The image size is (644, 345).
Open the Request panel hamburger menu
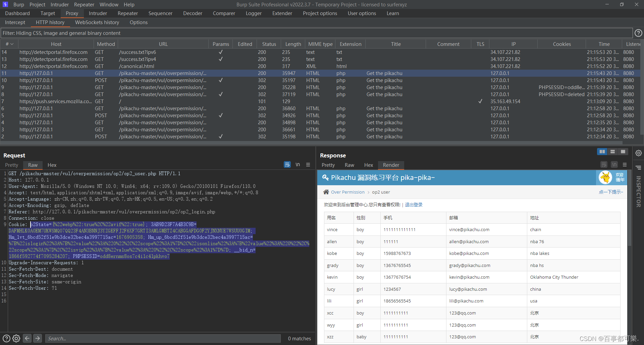click(x=308, y=165)
